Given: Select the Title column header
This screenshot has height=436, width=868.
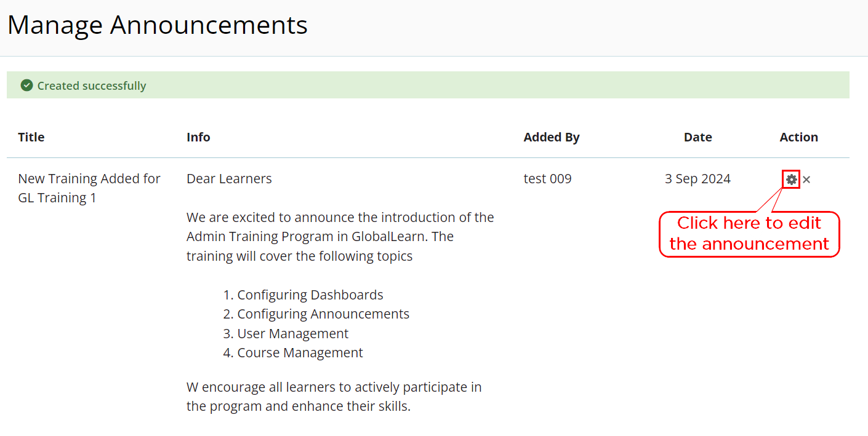Looking at the screenshot, I should (x=31, y=137).
